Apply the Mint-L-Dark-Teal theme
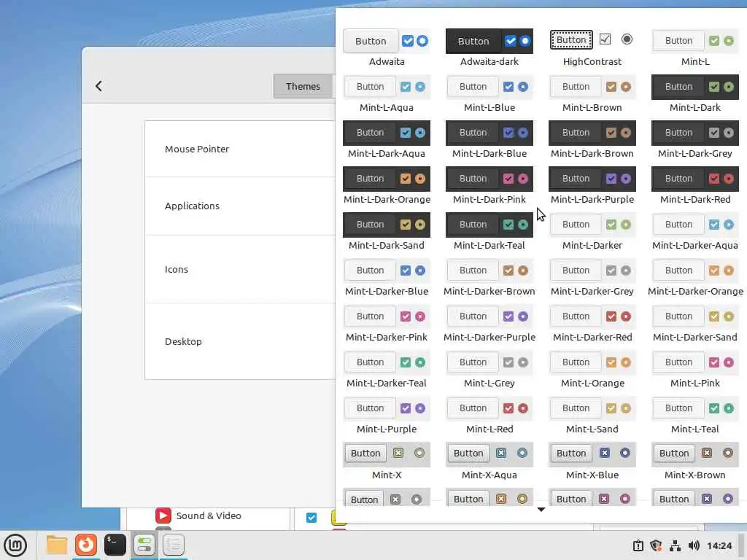This screenshot has height=560, width=747. (x=489, y=231)
